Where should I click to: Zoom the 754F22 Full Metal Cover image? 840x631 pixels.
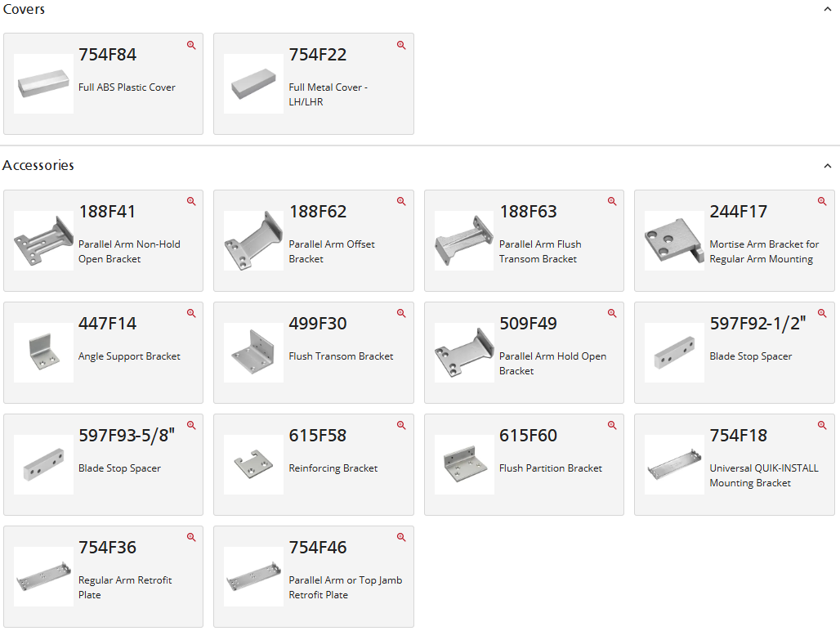pos(401,46)
